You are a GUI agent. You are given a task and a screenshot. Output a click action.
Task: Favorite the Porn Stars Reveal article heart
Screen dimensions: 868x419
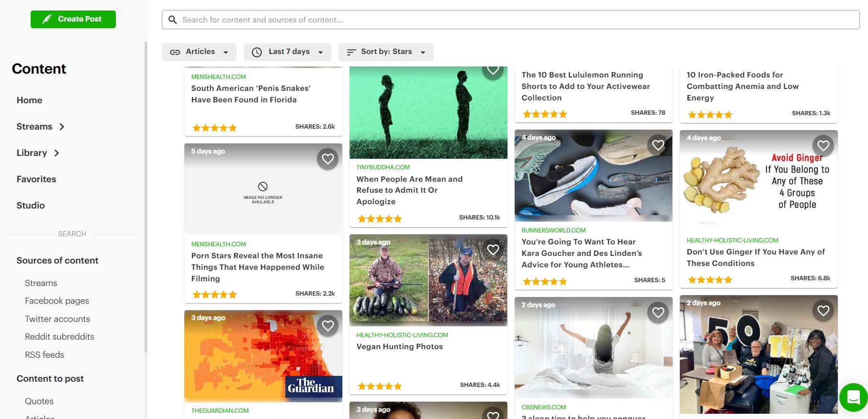(x=328, y=159)
